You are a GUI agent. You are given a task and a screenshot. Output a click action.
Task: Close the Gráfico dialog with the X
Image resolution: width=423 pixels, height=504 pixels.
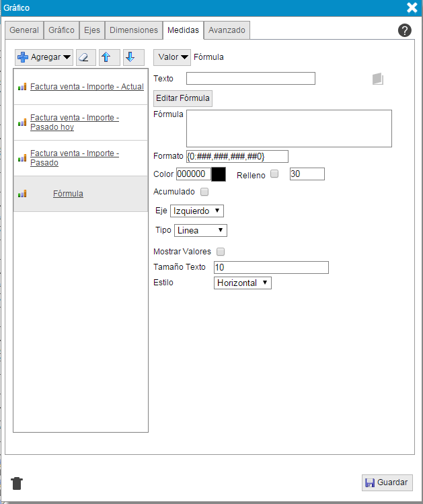coord(412,8)
